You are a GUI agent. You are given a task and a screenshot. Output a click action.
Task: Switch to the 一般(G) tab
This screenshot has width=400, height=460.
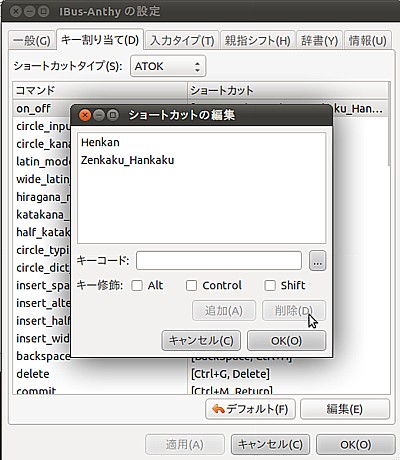point(32,41)
